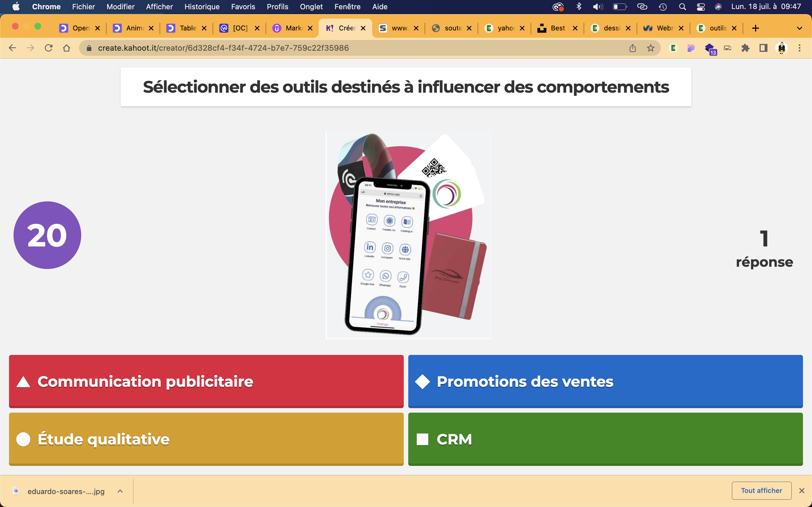Image resolution: width=812 pixels, height=507 pixels.
Task: Toggle the Chrome side panel icon
Action: 763,48
